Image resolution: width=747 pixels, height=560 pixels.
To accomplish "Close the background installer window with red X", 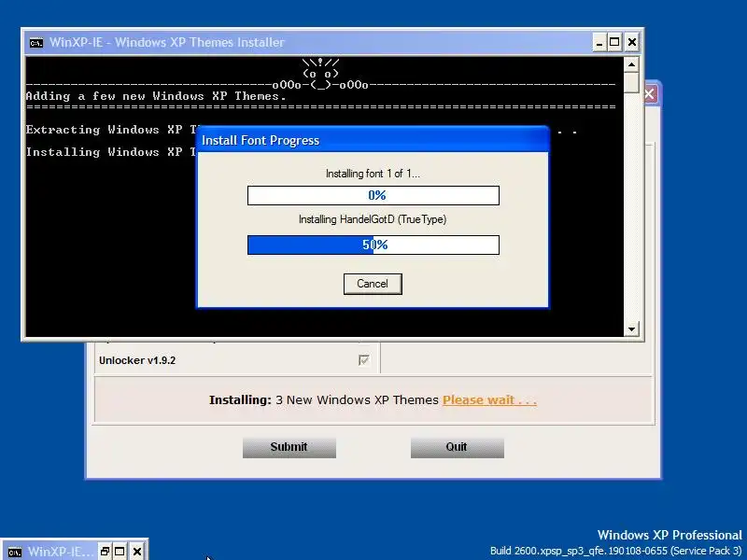I will 650,94.
